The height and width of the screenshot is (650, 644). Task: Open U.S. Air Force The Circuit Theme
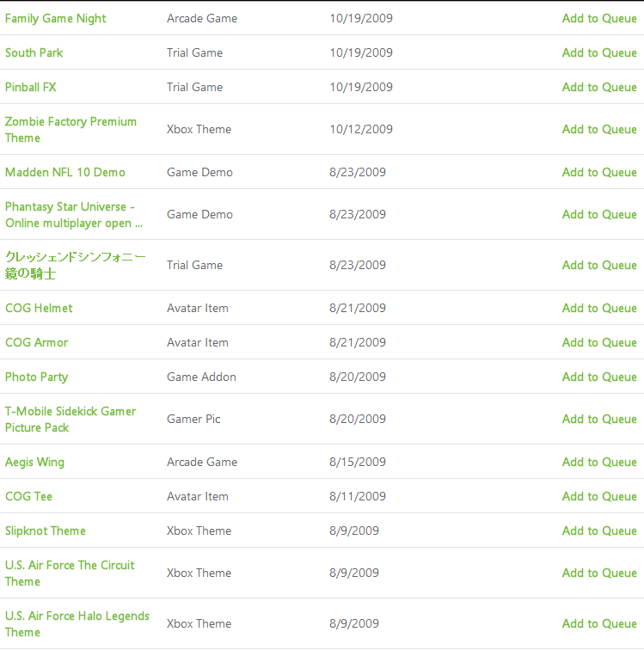pyautogui.click(x=70, y=573)
